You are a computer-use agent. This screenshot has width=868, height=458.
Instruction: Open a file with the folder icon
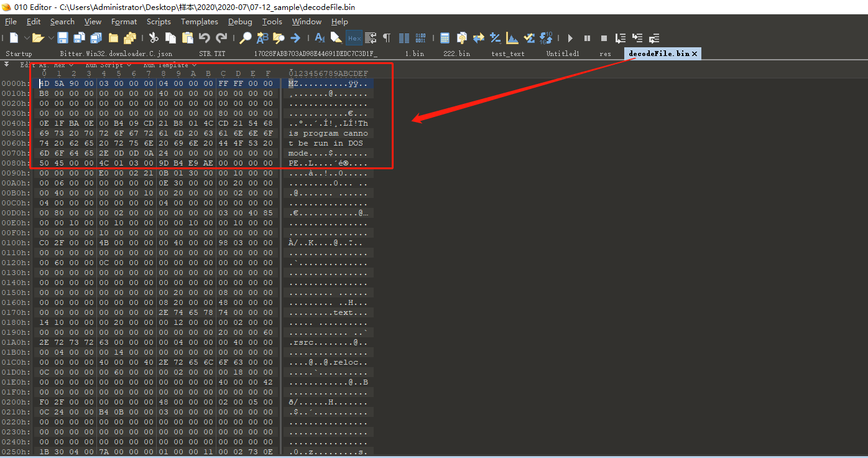click(x=38, y=38)
